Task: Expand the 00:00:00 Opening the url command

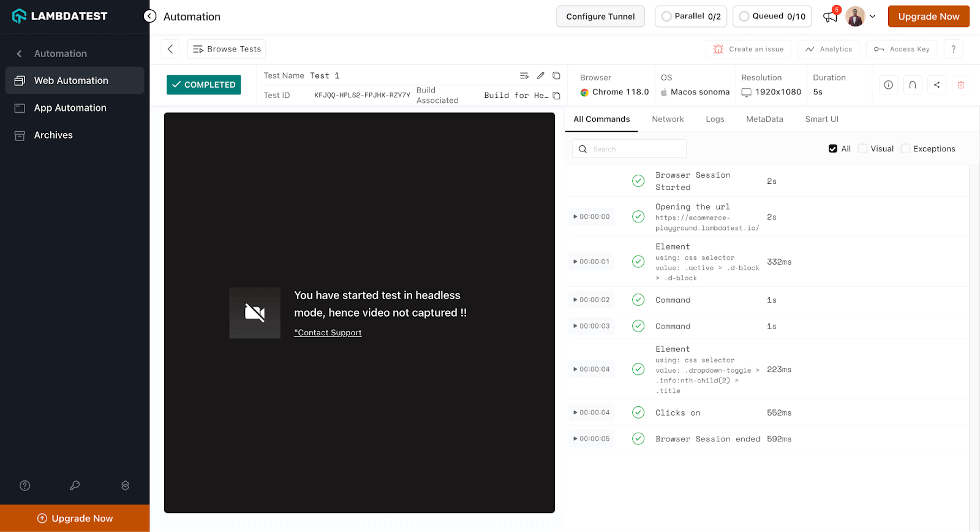Action: 592,217
